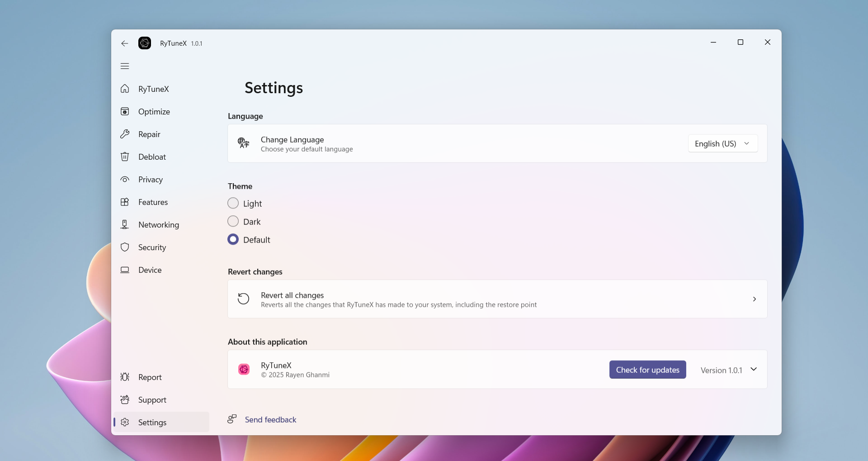Click the Debloat trash bin icon
868x461 pixels.
point(125,157)
